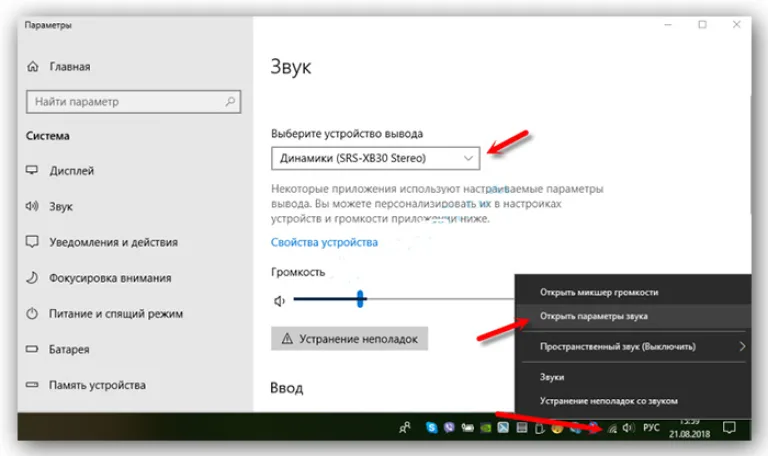Click the Система sidebar heading
The image size is (768, 456).
pyautogui.click(x=48, y=136)
